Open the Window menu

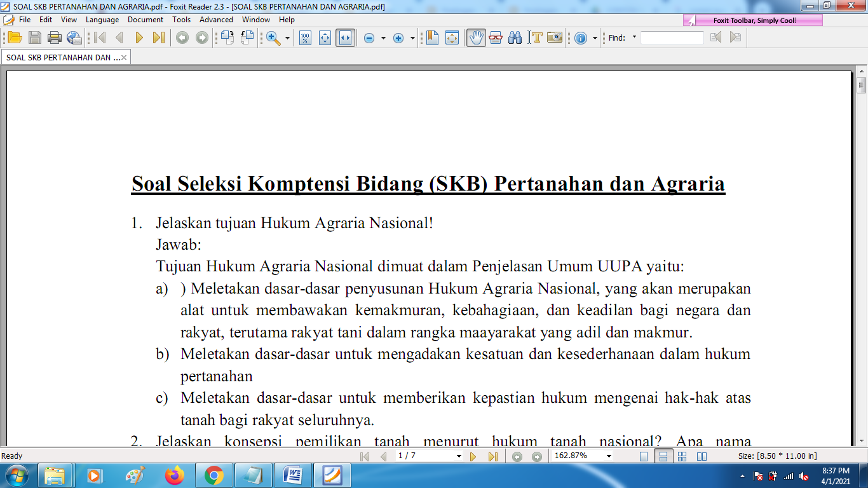pyautogui.click(x=256, y=20)
